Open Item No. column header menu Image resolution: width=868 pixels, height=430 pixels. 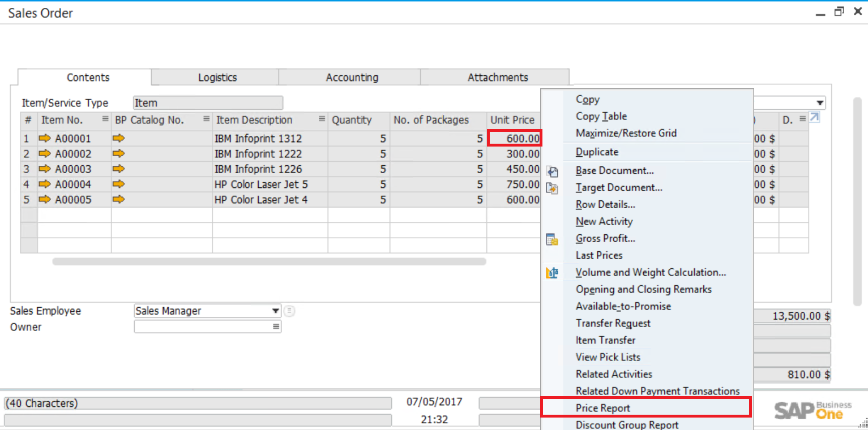pos(105,119)
